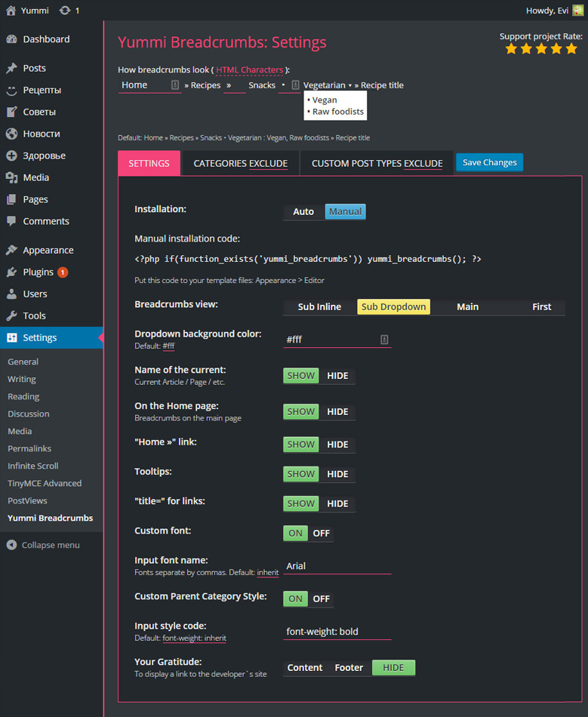Click the Media library icon
This screenshot has width=588, height=717.
point(11,177)
